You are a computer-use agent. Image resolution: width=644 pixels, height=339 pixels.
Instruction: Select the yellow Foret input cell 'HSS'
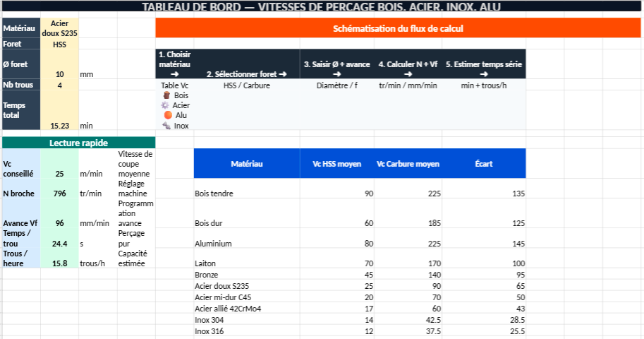point(59,44)
